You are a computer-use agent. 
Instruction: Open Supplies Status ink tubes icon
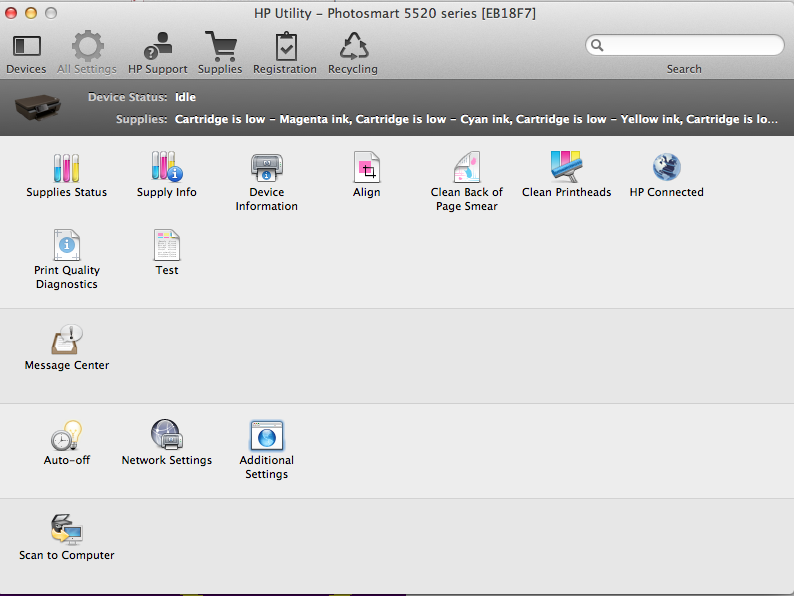click(66, 168)
